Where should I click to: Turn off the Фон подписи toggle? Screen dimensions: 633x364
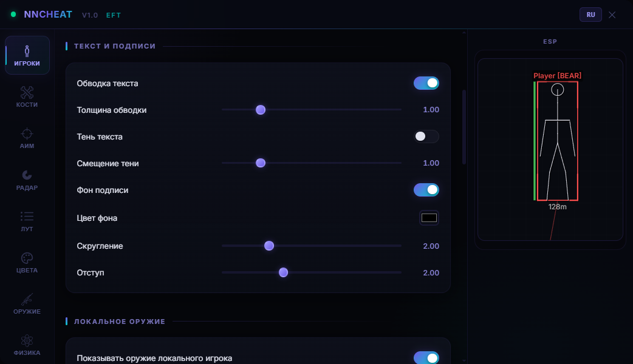(426, 190)
